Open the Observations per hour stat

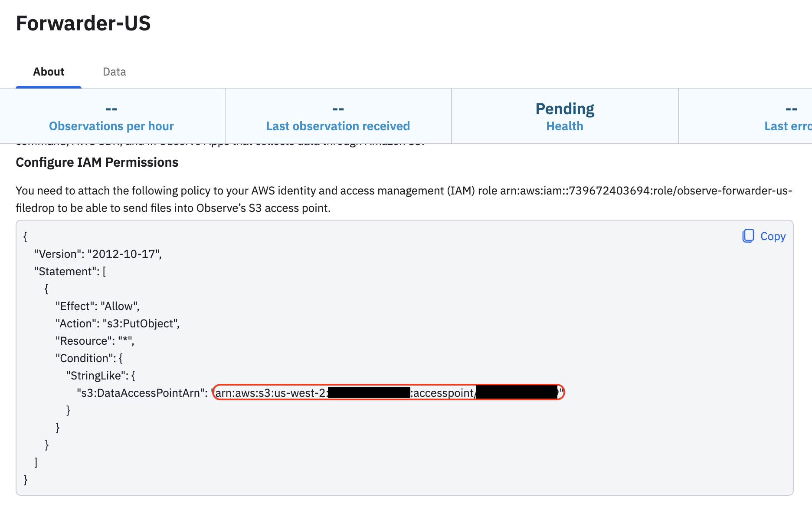click(111, 116)
